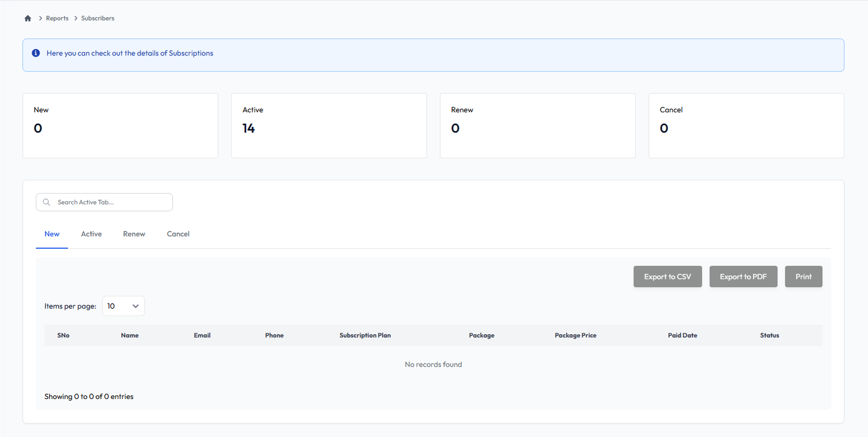Click 'Showing 0 to 0 of 0 entries' text
Image resolution: width=868 pixels, height=437 pixels.
point(89,397)
